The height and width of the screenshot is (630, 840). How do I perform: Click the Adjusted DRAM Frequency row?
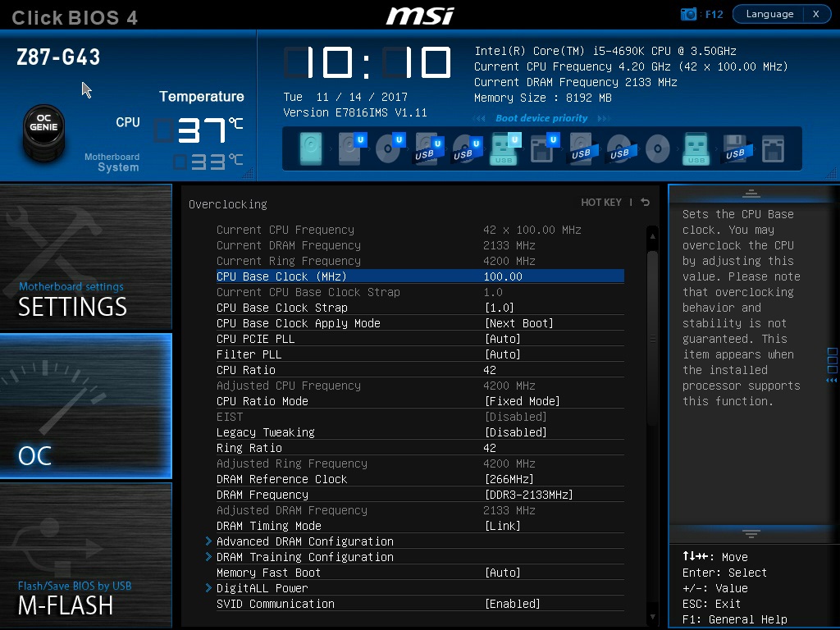pos(420,510)
